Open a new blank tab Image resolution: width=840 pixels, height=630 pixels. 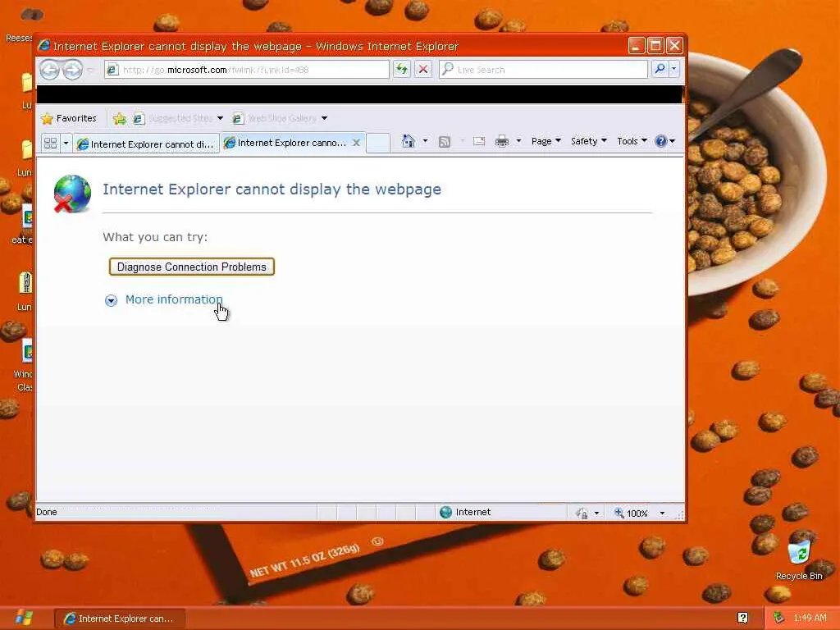click(378, 143)
